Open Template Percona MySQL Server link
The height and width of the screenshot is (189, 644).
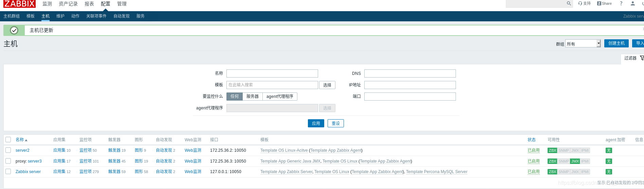[x=437, y=172]
